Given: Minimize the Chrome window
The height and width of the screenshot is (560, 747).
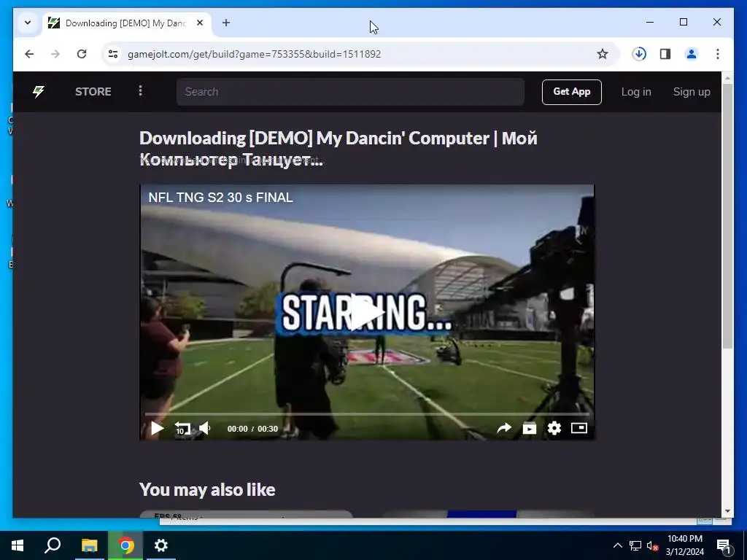Looking at the screenshot, I should coord(650,22).
